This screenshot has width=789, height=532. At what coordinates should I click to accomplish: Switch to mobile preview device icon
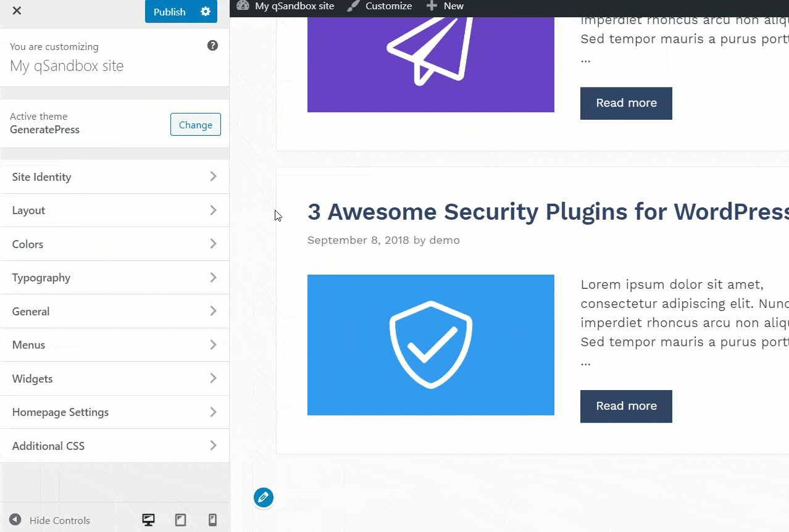pyautogui.click(x=212, y=520)
